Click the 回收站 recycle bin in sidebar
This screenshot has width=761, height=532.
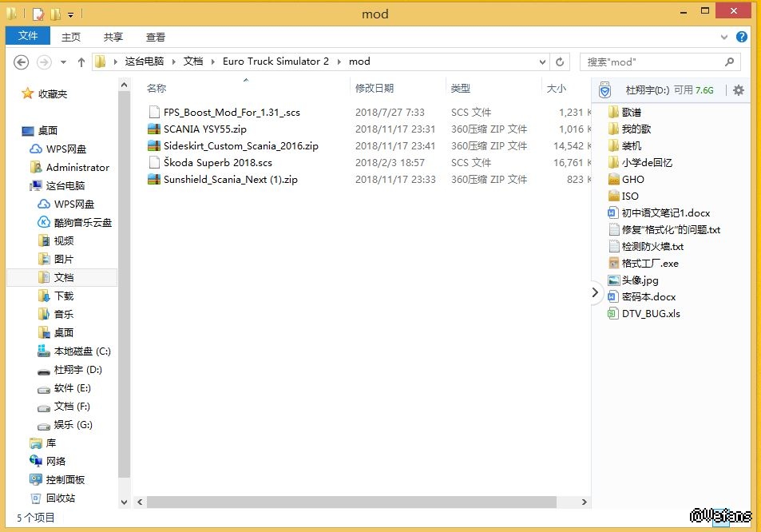coord(60,498)
